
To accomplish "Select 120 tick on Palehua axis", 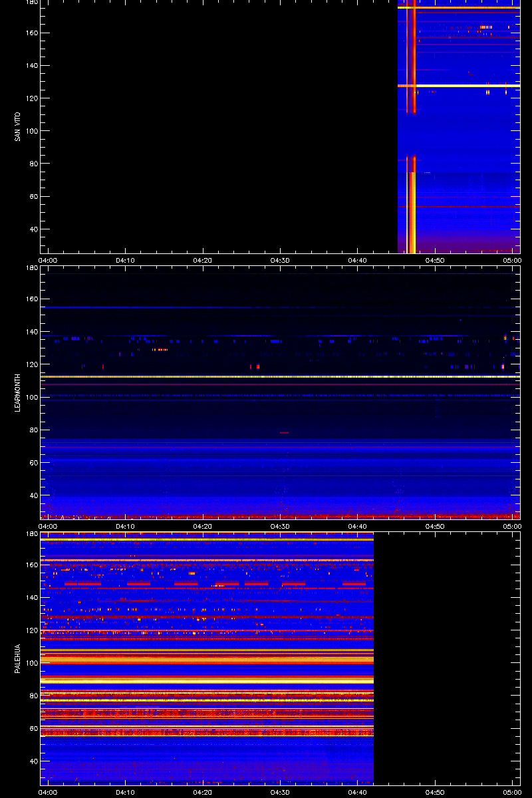I will point(31,630).
